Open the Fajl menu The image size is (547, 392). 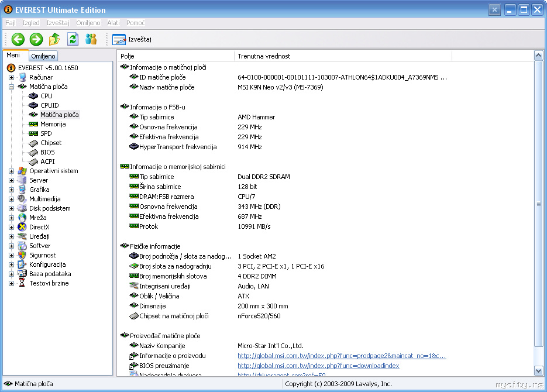pos(11,23)
